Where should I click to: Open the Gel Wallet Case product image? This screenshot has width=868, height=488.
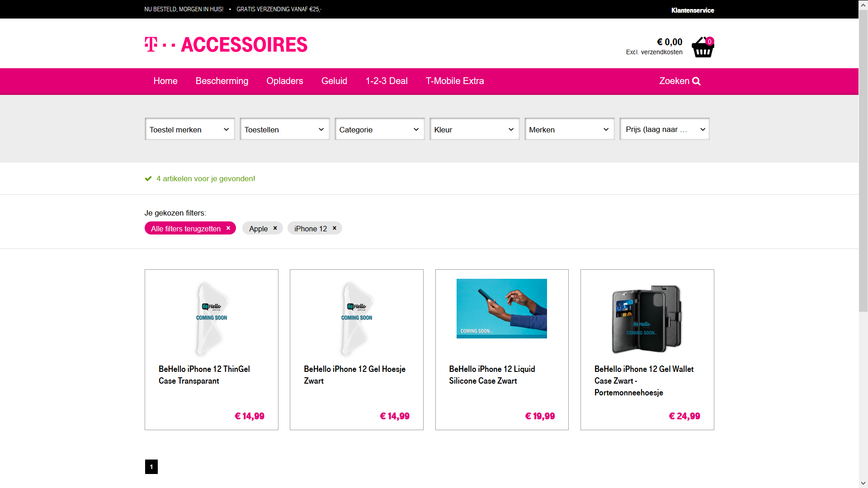pos(646,319)
